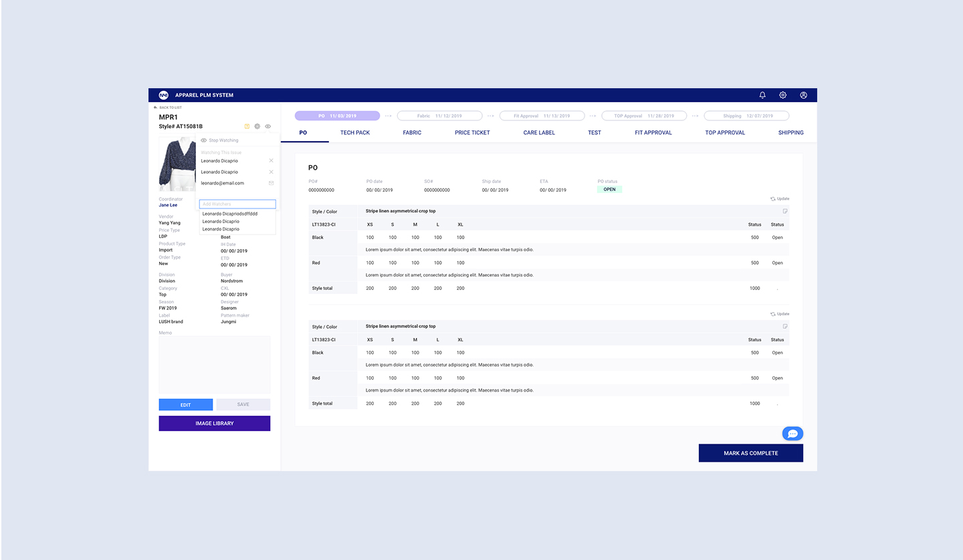
Task: Click the gear icon next to Style# AT15081B
Action: 257,126
